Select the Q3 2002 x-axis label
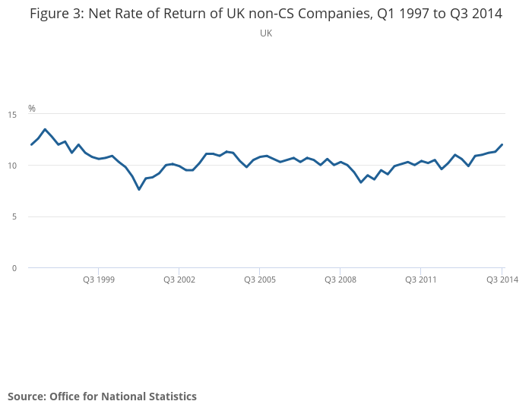Viewport: 532px width, 417px height. 179,280
